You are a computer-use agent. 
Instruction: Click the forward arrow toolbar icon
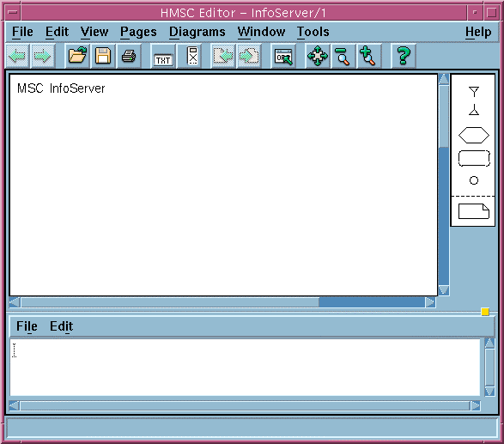point(43,57)
